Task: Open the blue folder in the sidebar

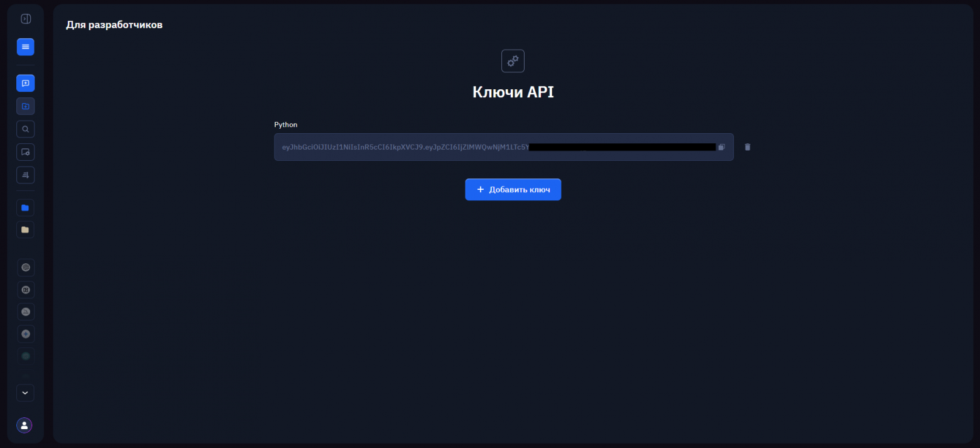Action: click(25, 207)
